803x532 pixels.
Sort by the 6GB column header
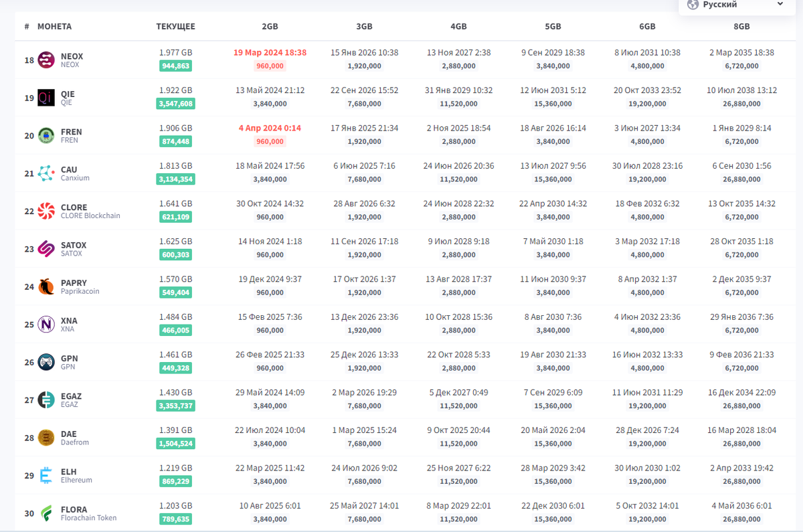tap(647, 27)
